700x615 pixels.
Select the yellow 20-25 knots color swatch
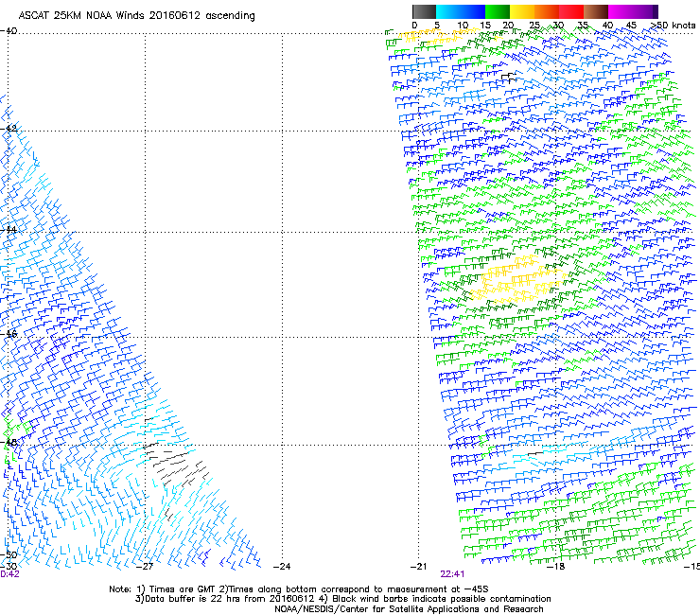point(522,11)
